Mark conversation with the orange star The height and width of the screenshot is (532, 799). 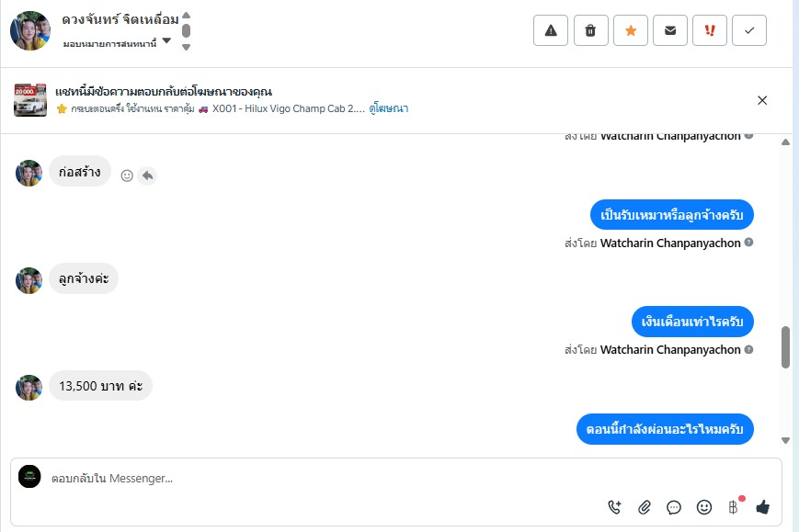(630, 30)
